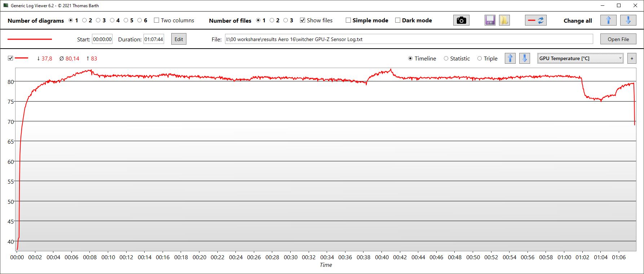Click the 01:02 label on the time axis
Image resolution: width=644 pixels, height=274 pixels.
click(x=582, y=257)
